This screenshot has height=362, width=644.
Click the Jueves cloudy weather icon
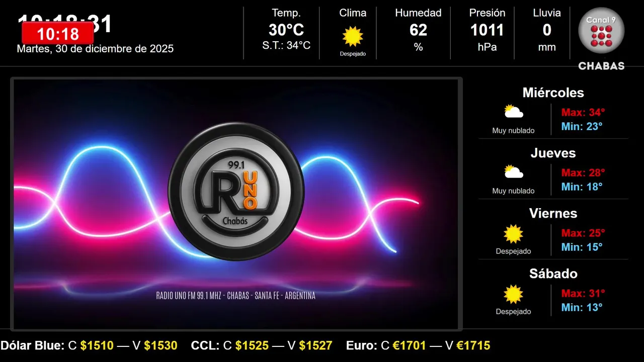514,171
